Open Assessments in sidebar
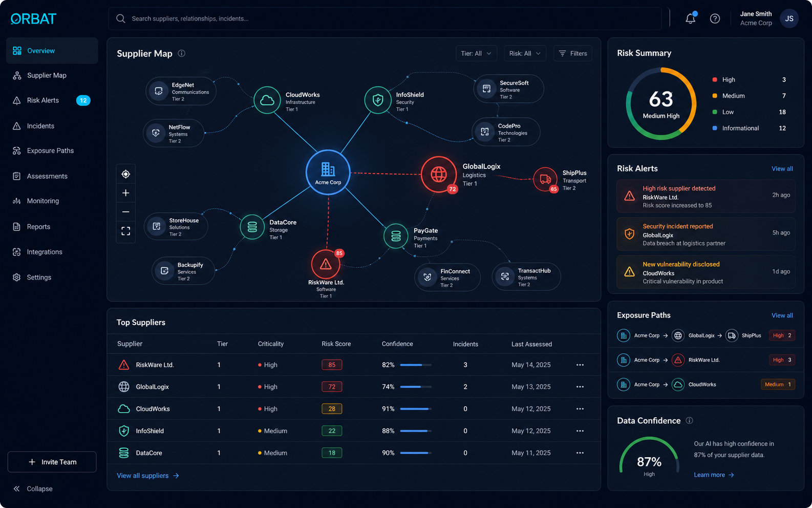 click(x=52, y=176)
